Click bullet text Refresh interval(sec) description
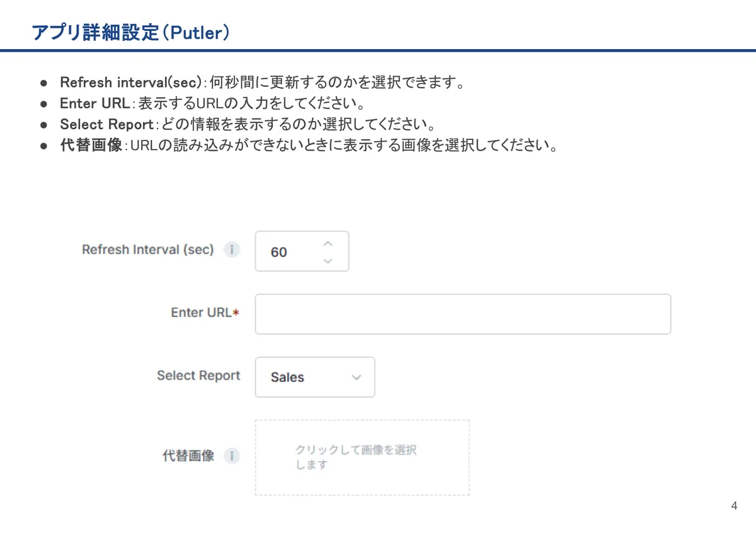Image resolution: width=756 pixels, height=535 pixels. pos(263,83)
